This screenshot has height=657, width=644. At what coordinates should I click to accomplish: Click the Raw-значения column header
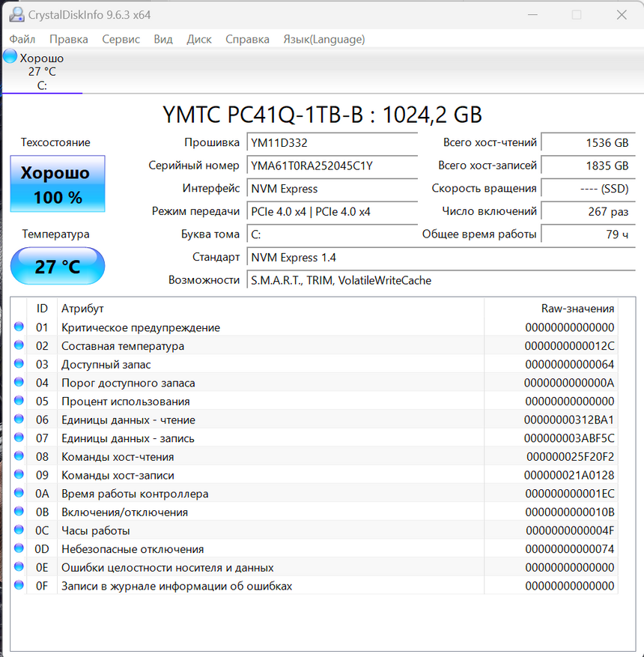coord(551,309)
